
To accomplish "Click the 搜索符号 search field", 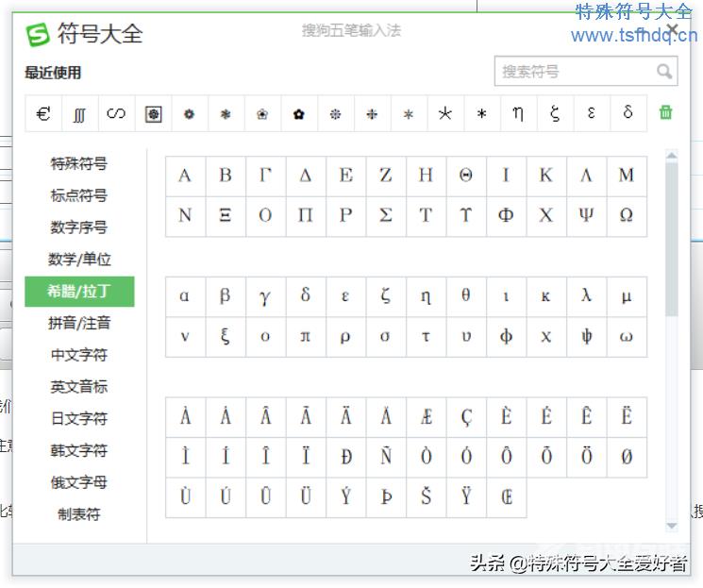I will tap(586, 71).
